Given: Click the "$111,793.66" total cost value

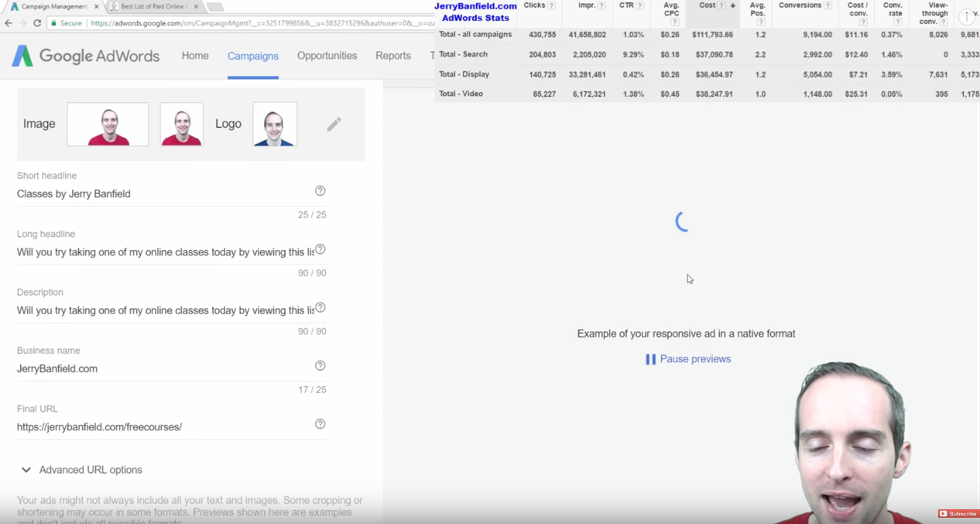Looking at the screenshot, I should point(712,35).
